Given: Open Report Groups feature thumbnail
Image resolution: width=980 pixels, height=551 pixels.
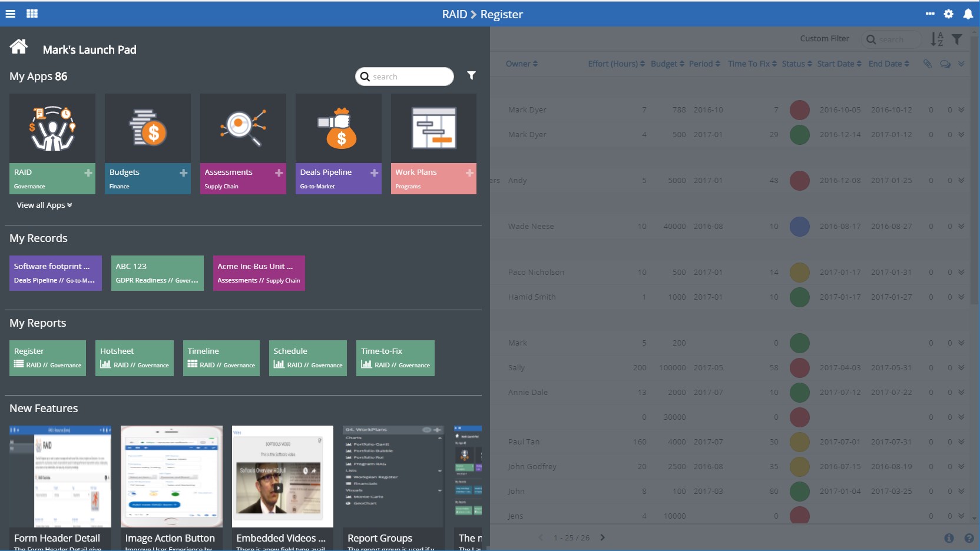Looking at the screenshot, I should click(393, 476).
